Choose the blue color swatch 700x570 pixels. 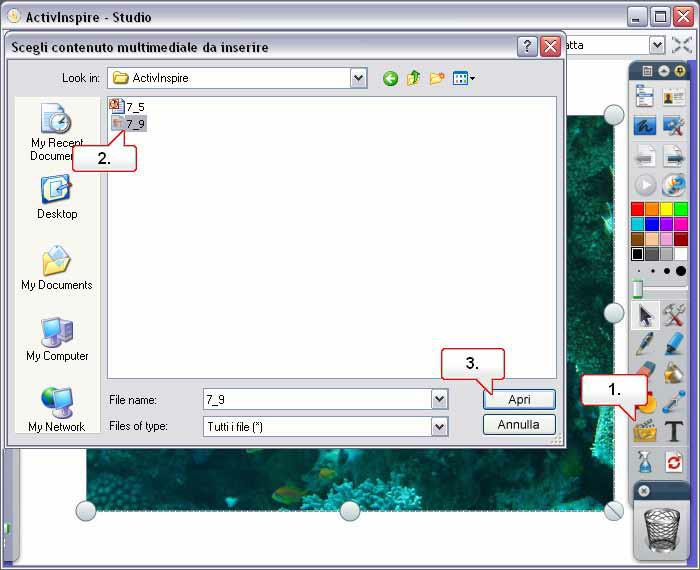click(x=652, y=224)
